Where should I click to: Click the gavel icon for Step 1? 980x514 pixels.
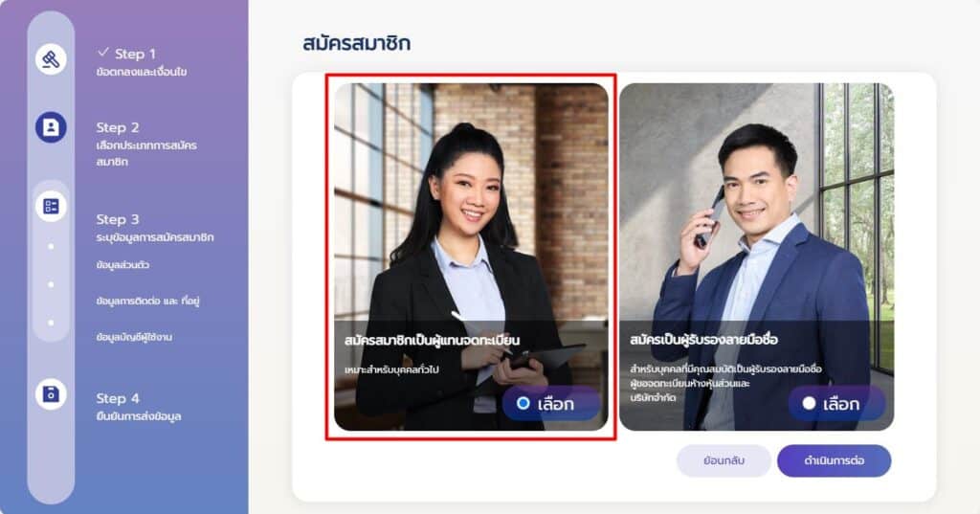51,59
